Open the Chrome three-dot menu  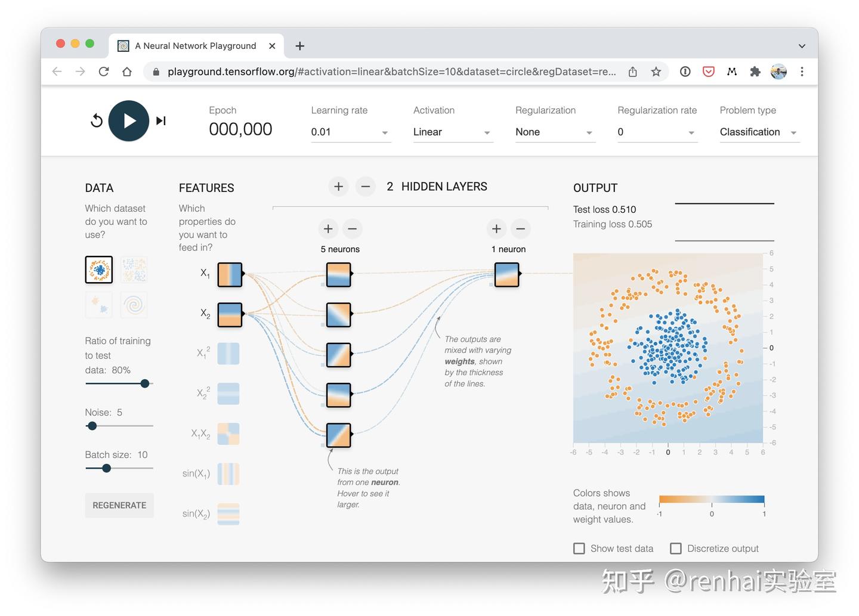pos(802,72)
